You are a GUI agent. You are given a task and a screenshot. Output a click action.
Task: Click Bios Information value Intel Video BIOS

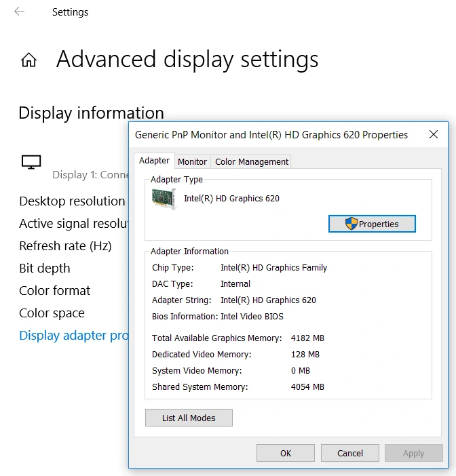252,317
